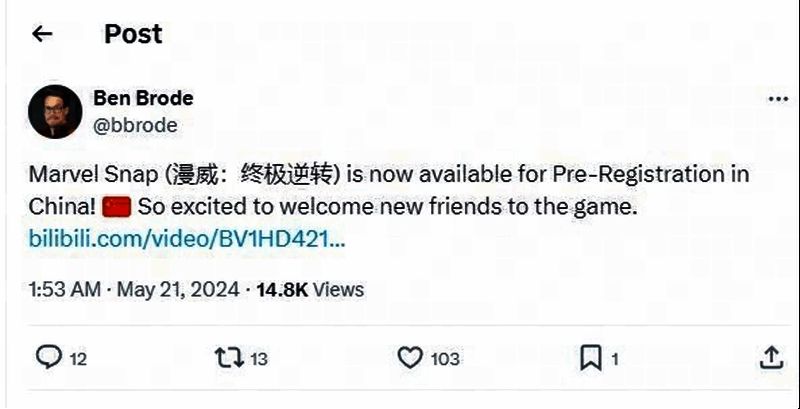Click the reply count 12

pos(78,360)
